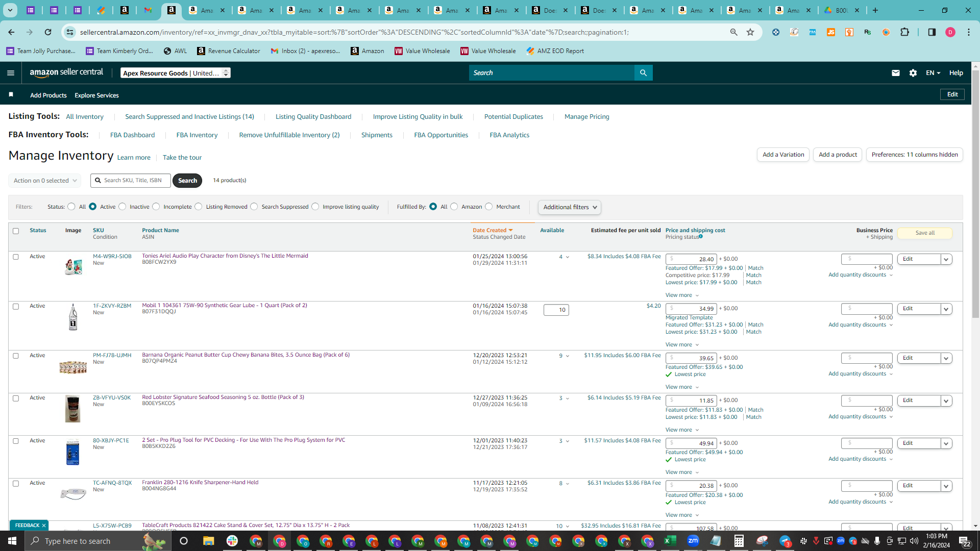This screenshot has height=551, width=980.
Task: Click the available quantity field showing 10
Action: (x=556, y=310)
